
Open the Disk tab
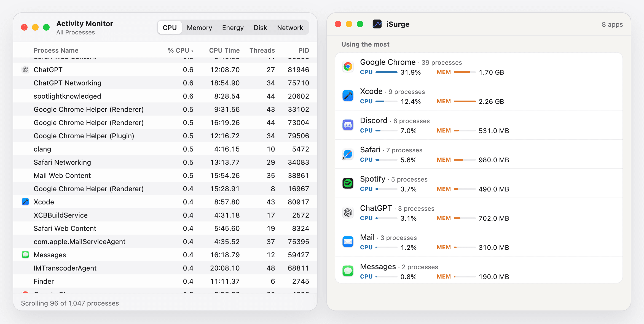click(x=260, y=28)
